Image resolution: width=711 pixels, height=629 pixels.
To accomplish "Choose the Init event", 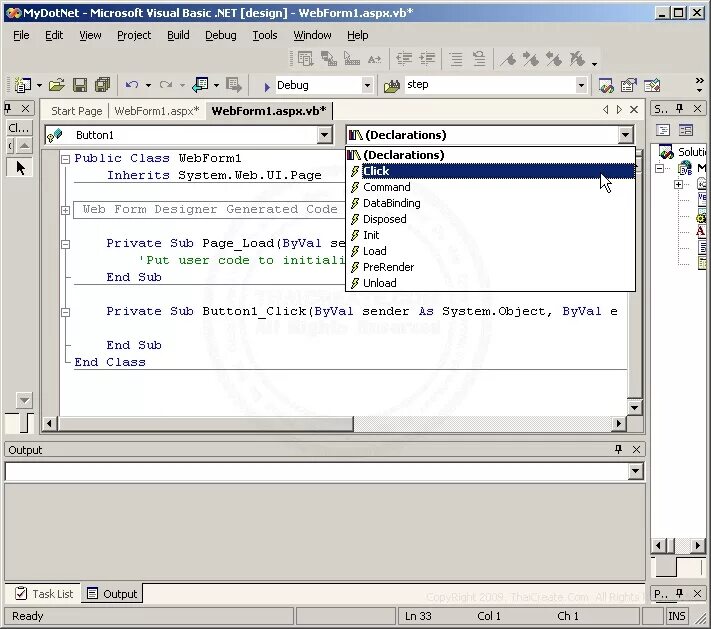I will [x=490, y=235].
